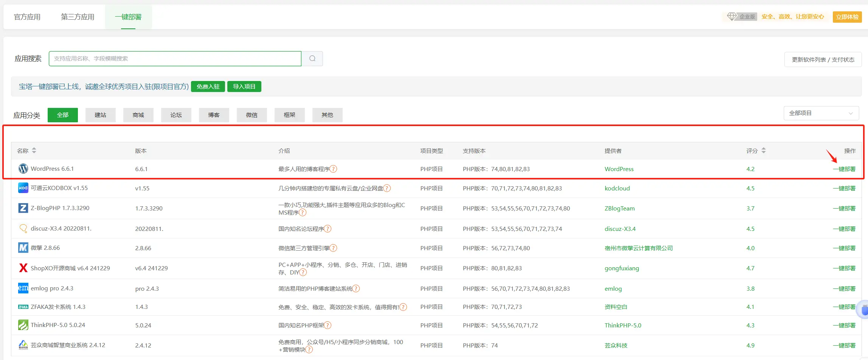868x360 pixels.
Task: Switch to 第三方应用 tab
Action: (78, 17)
